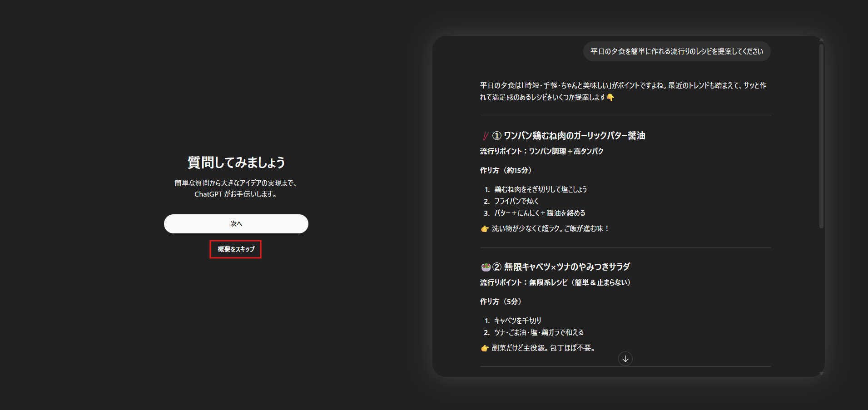
Task: Click the 作り方（5分） label
Action: (x=501, y=301)
